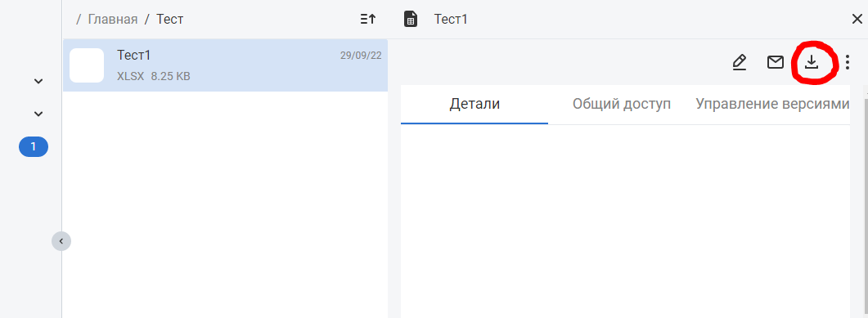This screenshot has width=868, height=318.
Task: Click the spreadsheet file icon beside Тест1 title
Action: pos(410,20)
